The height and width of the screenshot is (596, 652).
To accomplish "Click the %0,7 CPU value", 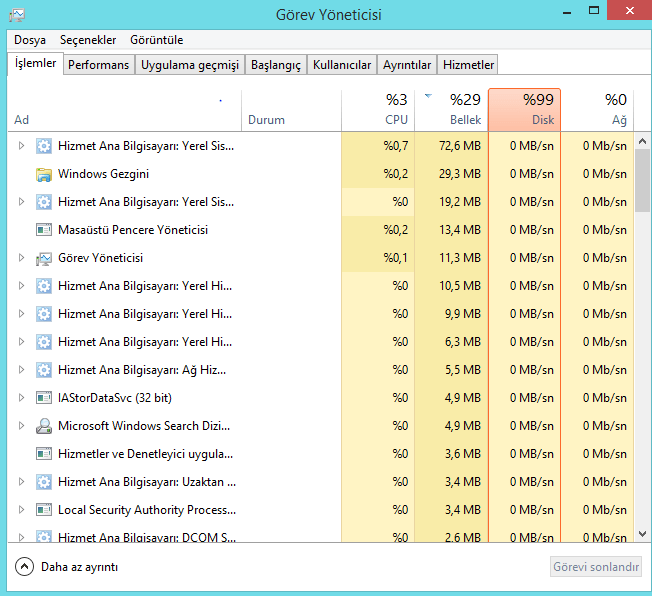I will pos(396,146).
